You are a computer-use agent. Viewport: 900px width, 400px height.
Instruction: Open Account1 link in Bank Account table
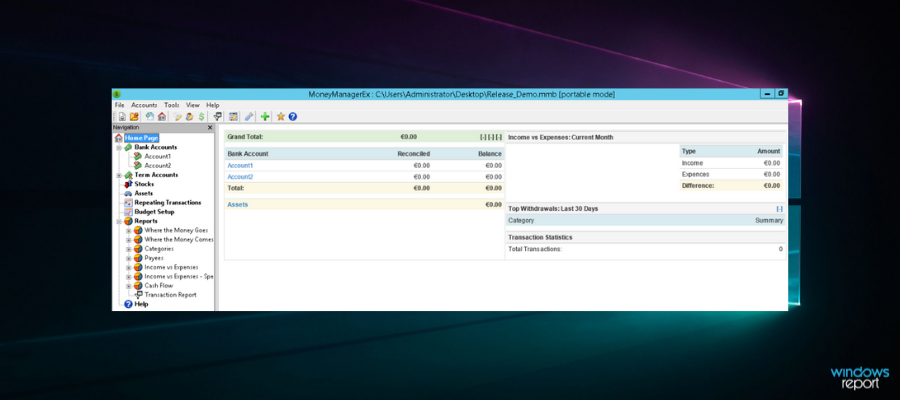[240, 165]
